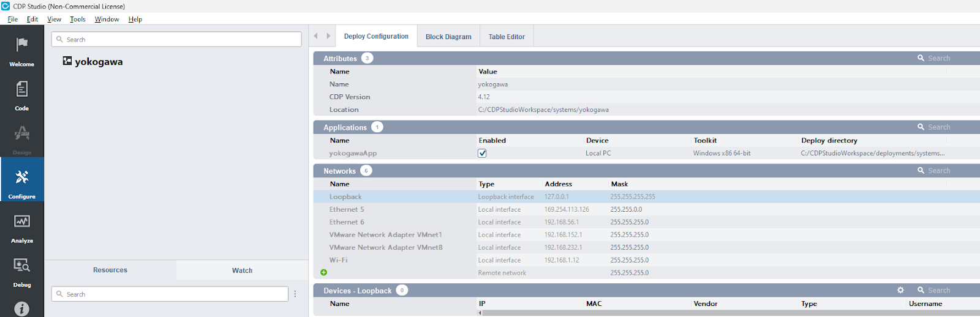980x317 pixels.
Task: Switch to Debug mode
Action: coord(22,272)
